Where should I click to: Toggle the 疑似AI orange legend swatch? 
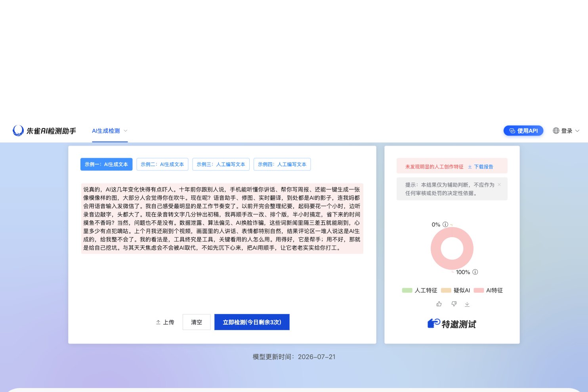pos(446,291)
